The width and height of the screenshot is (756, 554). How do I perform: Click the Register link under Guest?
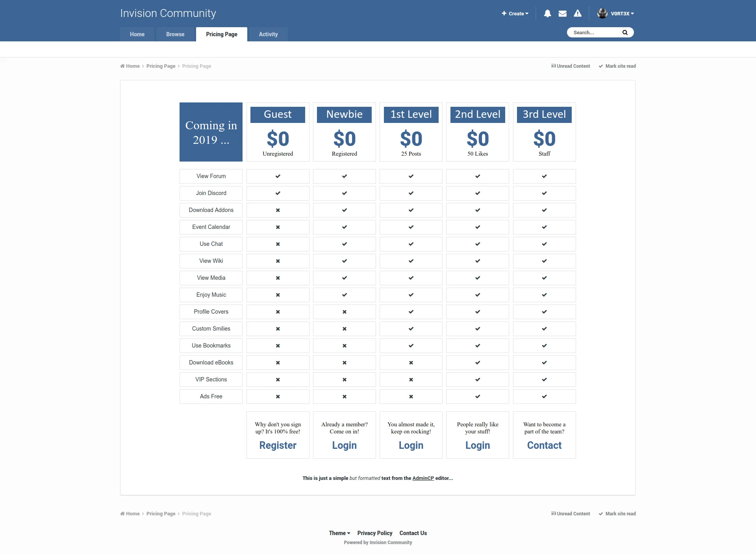278,445
